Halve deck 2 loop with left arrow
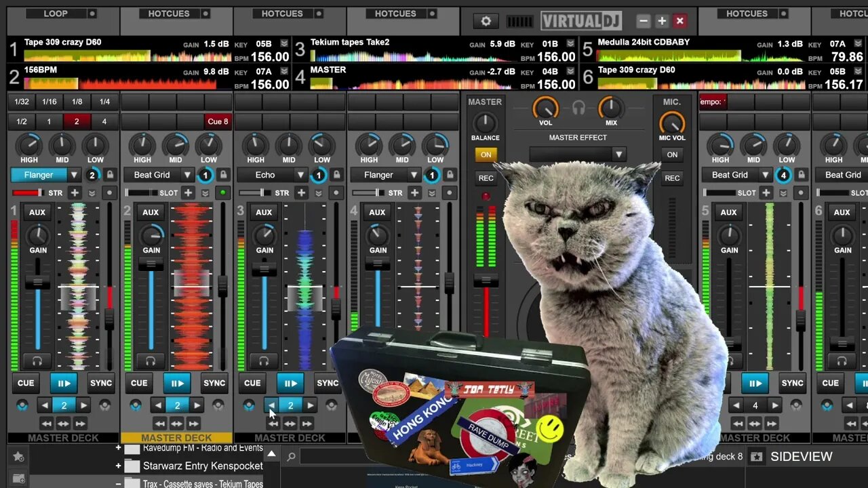This screenshot has width=868, height=488. click(158, 405)
